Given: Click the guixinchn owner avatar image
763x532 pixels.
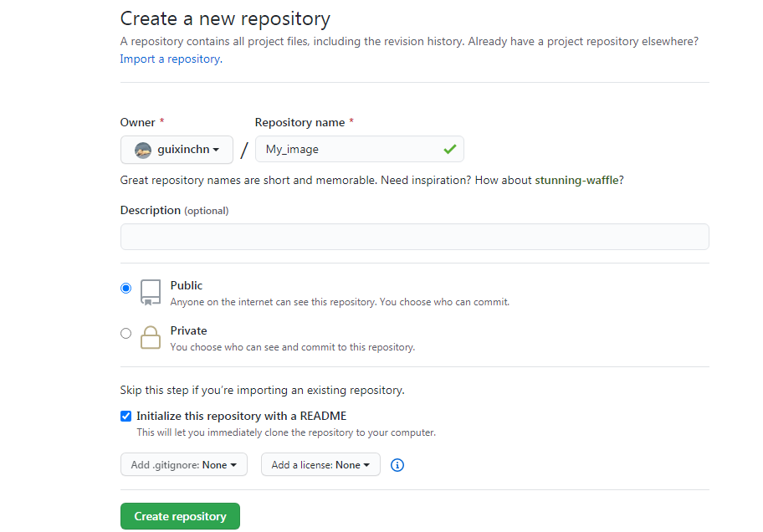Looking at the screenshot, I should [x=143, y=150].
